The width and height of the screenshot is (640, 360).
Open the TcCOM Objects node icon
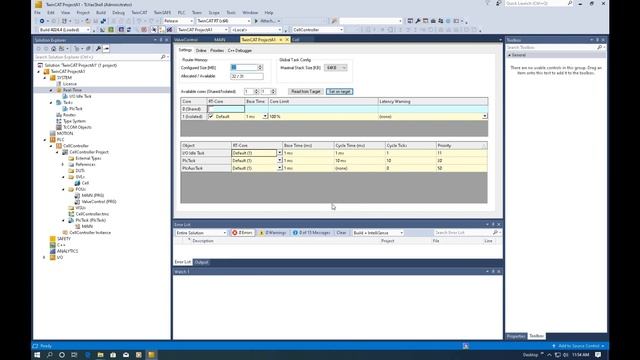tap(59, 127)
